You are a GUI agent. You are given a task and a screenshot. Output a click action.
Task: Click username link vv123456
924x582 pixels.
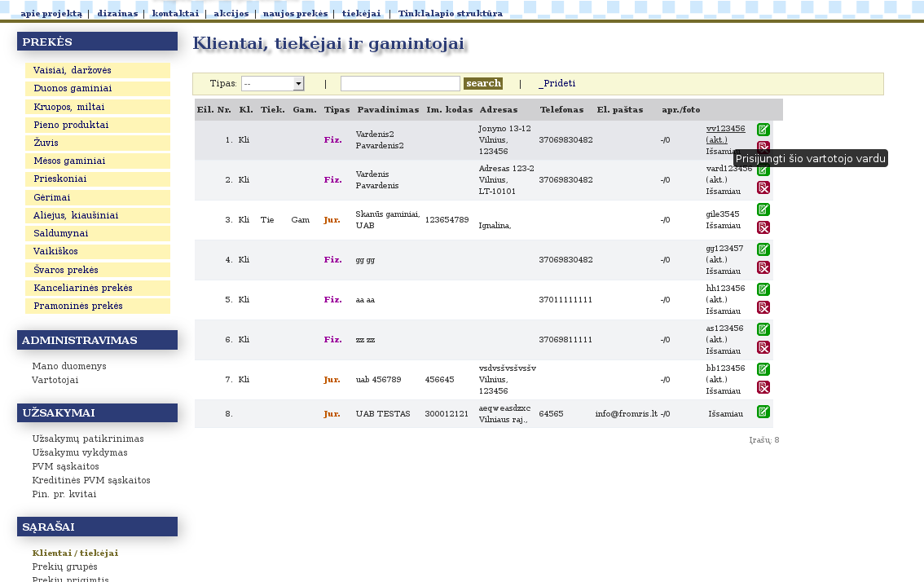click(x=725, y=129)
